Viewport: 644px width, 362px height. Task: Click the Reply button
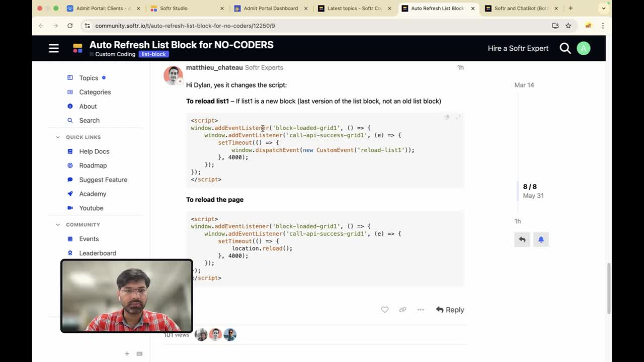[450, 310]
